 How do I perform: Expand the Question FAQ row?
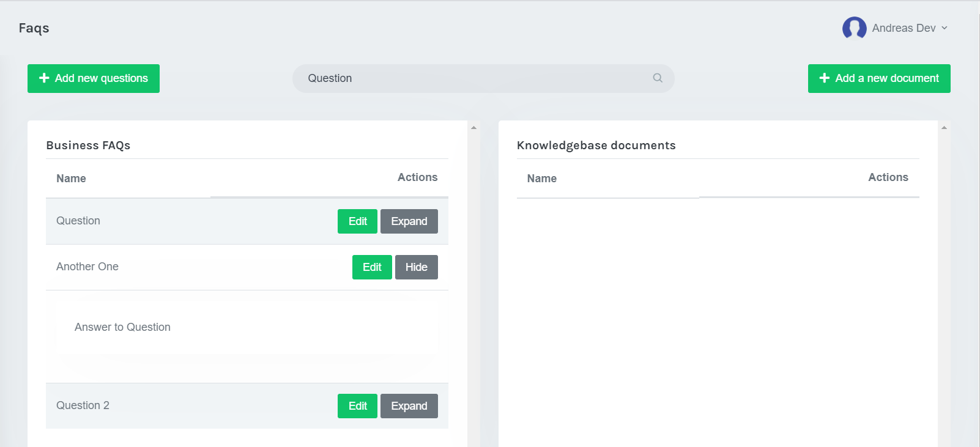[x=409, y=221]
